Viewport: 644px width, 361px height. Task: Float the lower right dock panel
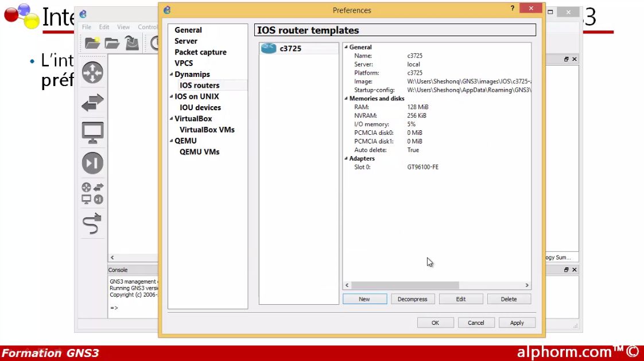(x=566, y=270)
